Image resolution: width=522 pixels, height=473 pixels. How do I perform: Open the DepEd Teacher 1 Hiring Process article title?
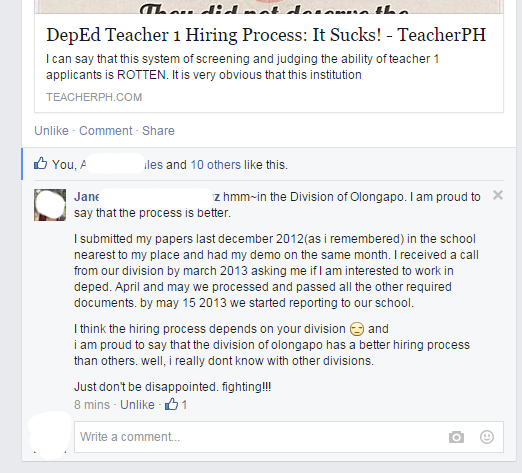[x=266, y=35]
